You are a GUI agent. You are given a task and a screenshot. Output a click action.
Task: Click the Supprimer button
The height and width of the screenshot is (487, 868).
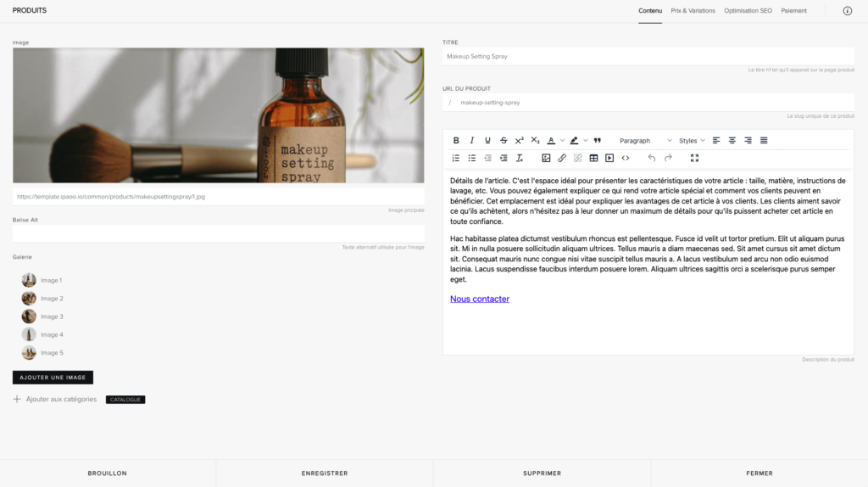click(x=542, y=473)
